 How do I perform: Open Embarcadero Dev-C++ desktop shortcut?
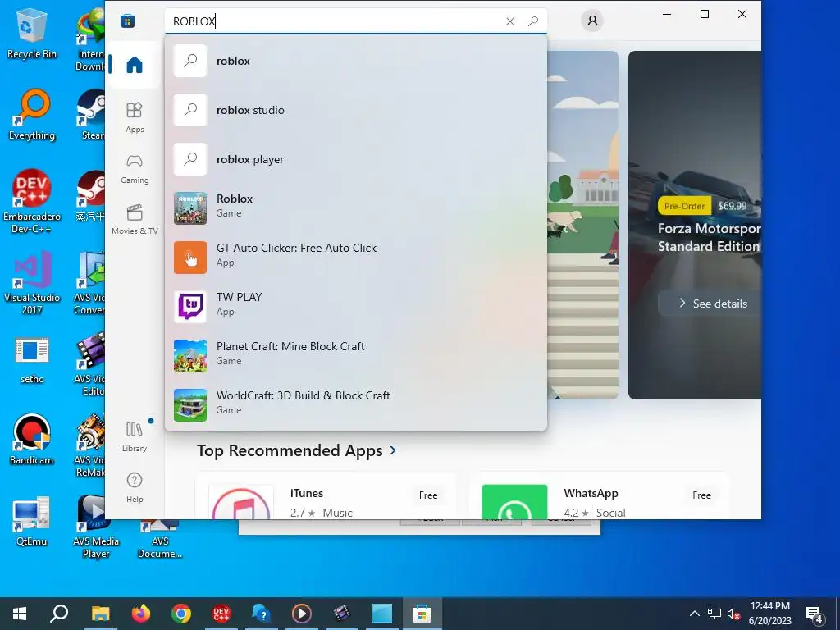pyautogui.click(x=32, y=202)
